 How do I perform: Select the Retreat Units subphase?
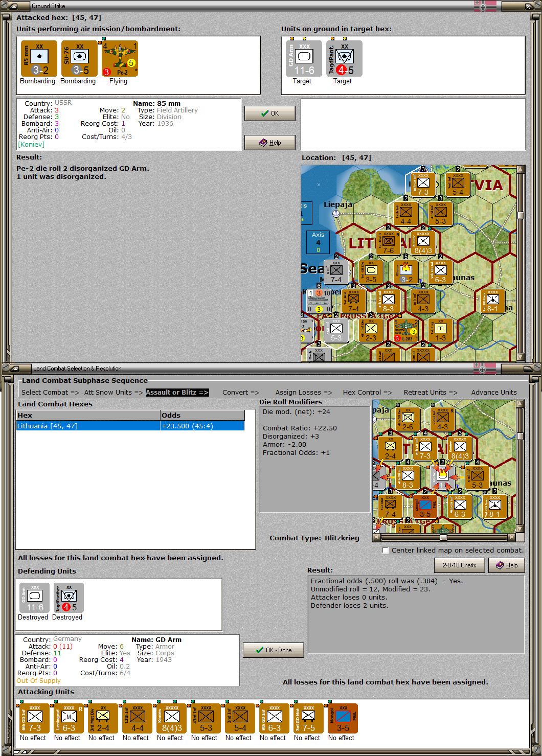coord(431,393)
